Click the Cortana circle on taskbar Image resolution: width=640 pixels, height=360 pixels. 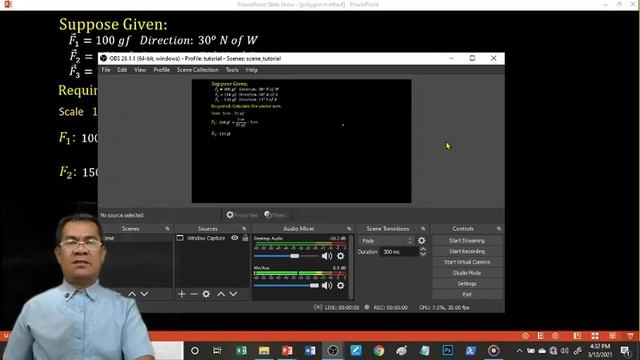(195, 351)
